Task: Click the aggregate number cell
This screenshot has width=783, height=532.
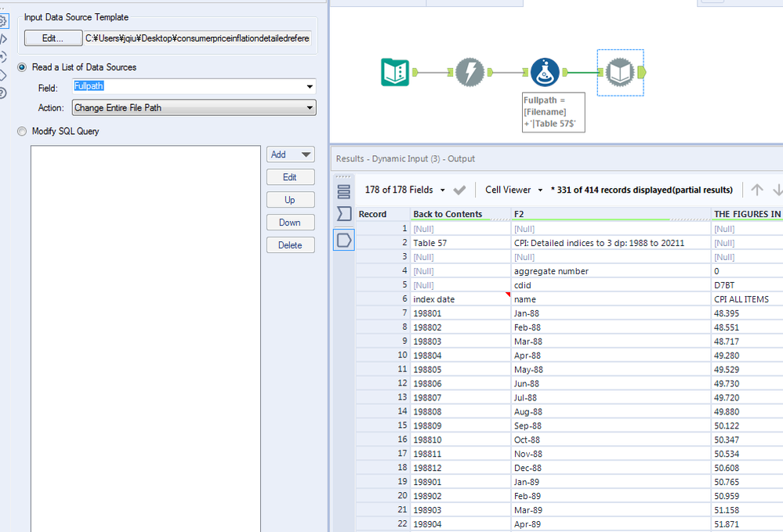Action: click(x=611, y=271)
